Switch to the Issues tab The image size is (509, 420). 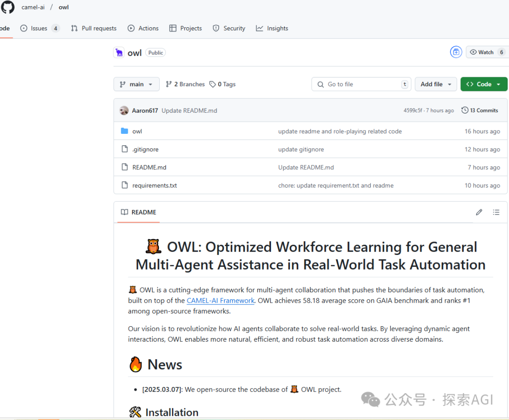coord(40,28)
